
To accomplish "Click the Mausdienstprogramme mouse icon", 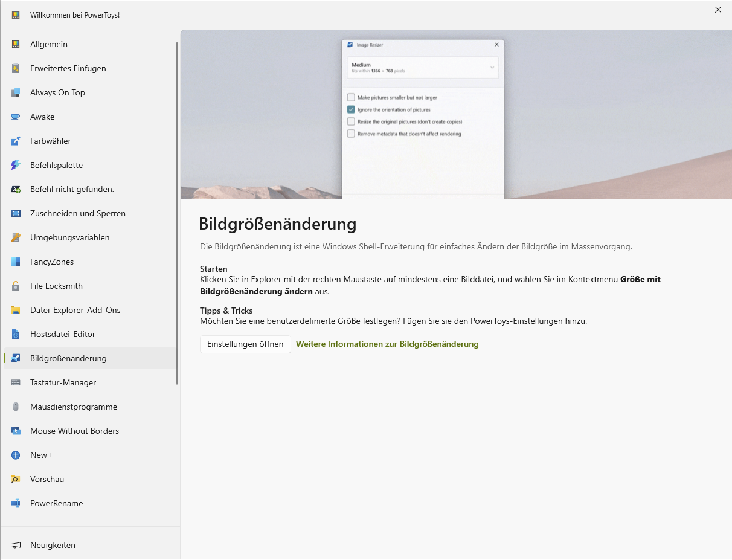I will click(x=16, y=407).
